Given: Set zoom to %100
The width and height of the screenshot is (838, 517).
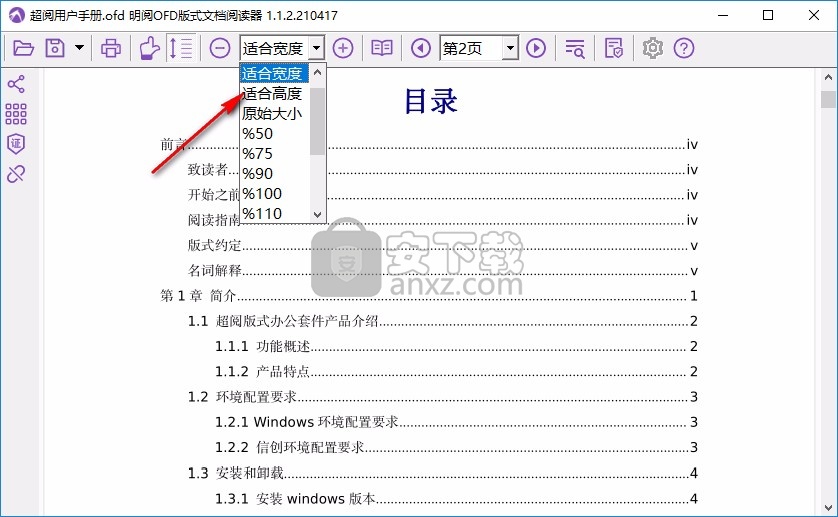Looking at the screenshot, I should click(x=274, y=194).
